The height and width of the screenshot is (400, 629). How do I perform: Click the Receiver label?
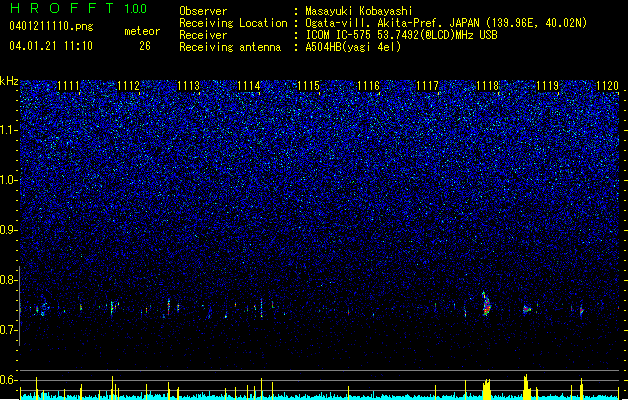click(203, 35)
